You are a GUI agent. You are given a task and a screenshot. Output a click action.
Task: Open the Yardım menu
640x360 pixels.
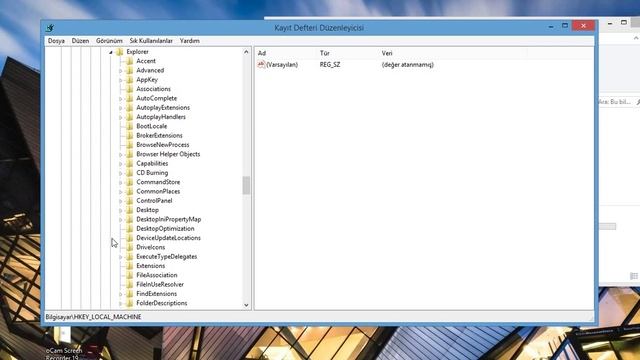(190, 41)
